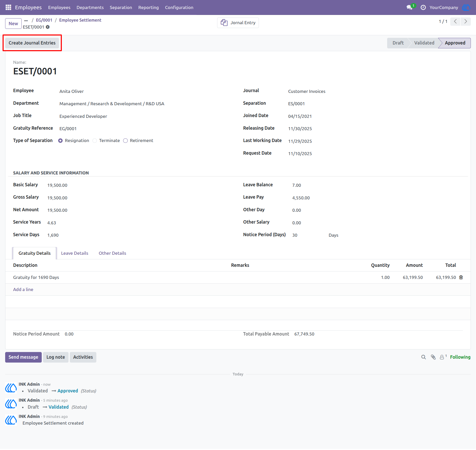Select the Terminate radio option

tap(95, 141)
